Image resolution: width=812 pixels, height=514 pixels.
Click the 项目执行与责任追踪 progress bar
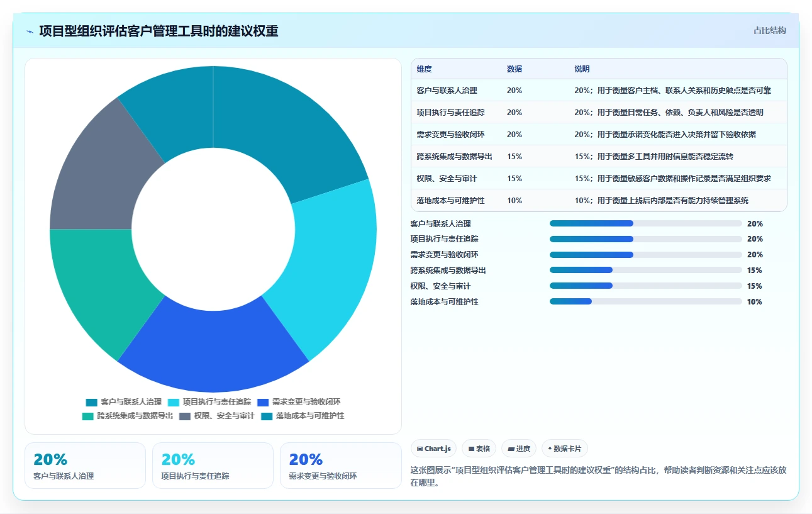pos(646,239)
